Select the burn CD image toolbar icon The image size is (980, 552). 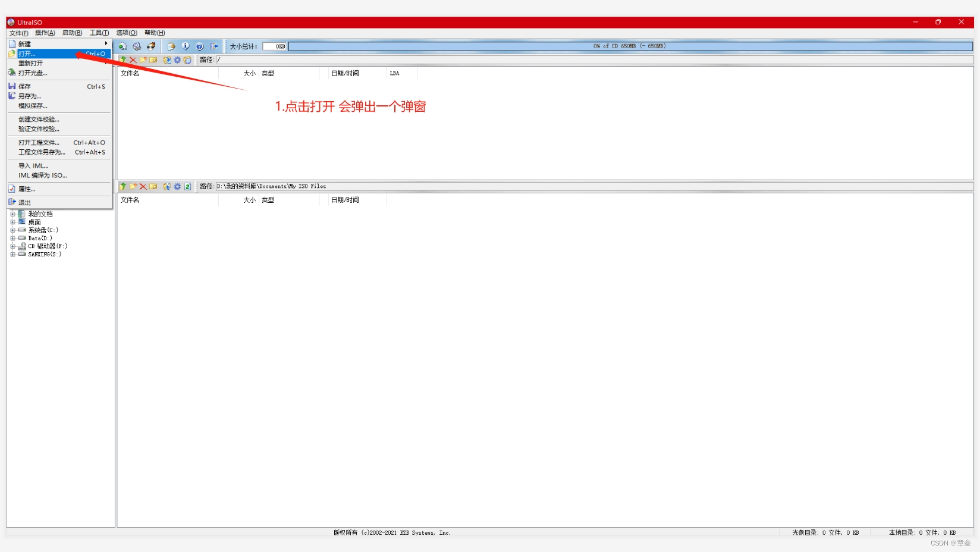(137, 46)
